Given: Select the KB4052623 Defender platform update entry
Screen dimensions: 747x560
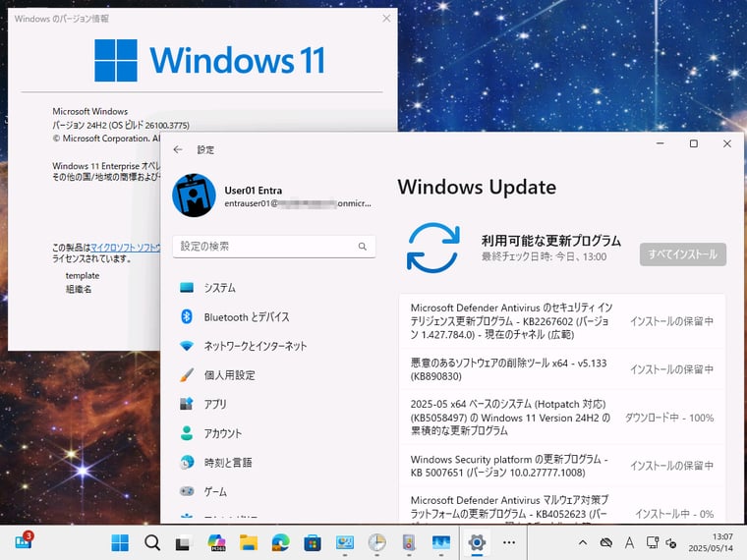Looking at the screenshot, I should [562, 506].
